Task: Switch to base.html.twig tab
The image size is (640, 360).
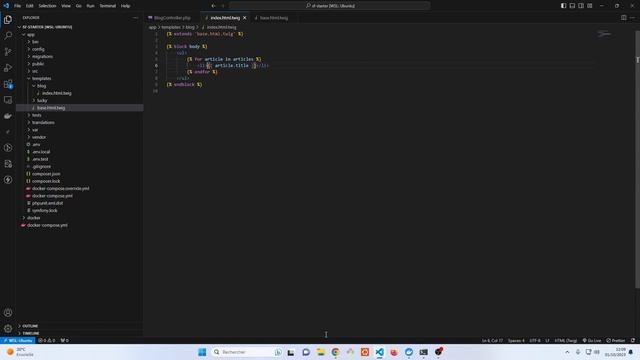Action: coord(274,18)
